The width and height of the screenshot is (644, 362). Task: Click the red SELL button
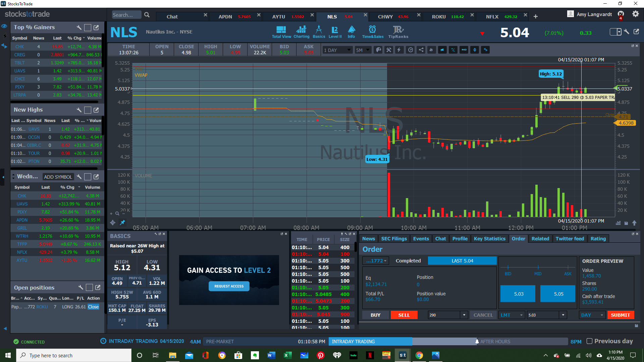[x=404, y=315]
